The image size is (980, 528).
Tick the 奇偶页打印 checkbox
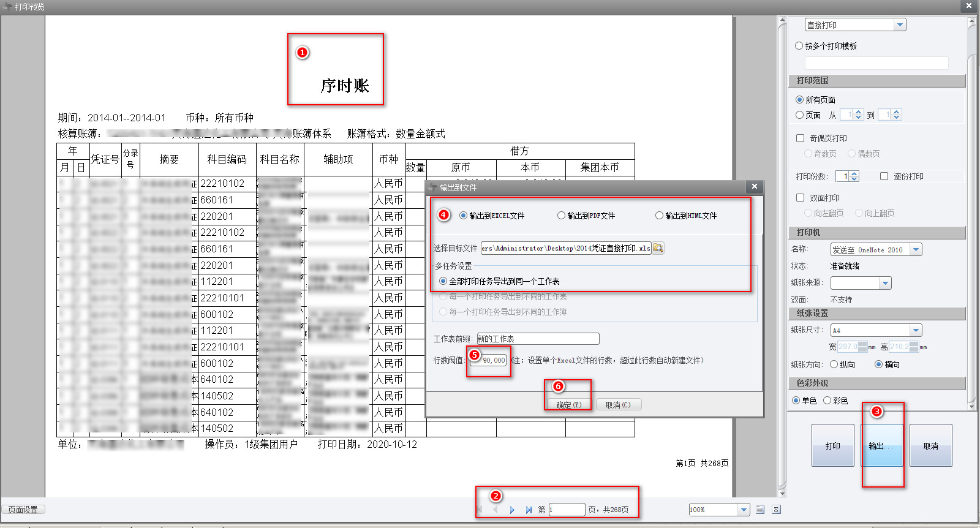(800, 138)
